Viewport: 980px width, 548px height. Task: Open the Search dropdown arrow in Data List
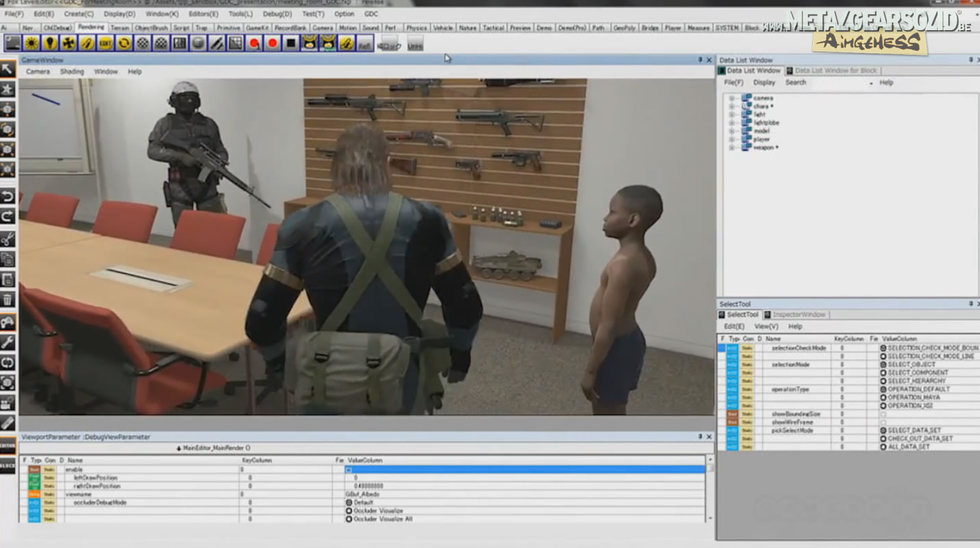click(x=871, y=83)
